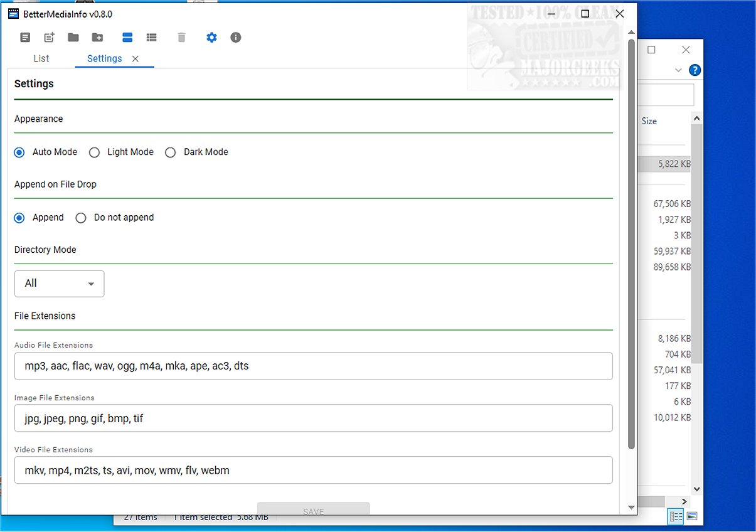Screen dimensions: 756x532
Task: Select the Append radio button
Action: [x=19, y=218]
